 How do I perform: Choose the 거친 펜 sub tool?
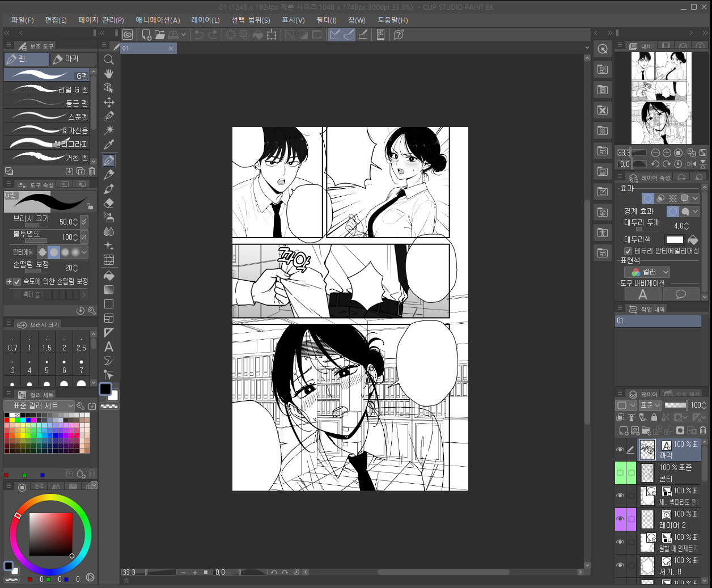47,157
